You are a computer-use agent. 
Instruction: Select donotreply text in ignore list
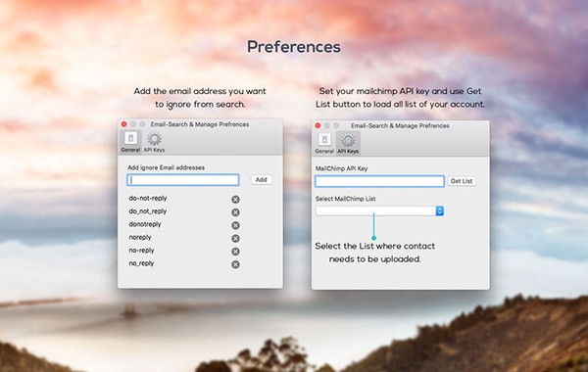click(x=145, y=224)
